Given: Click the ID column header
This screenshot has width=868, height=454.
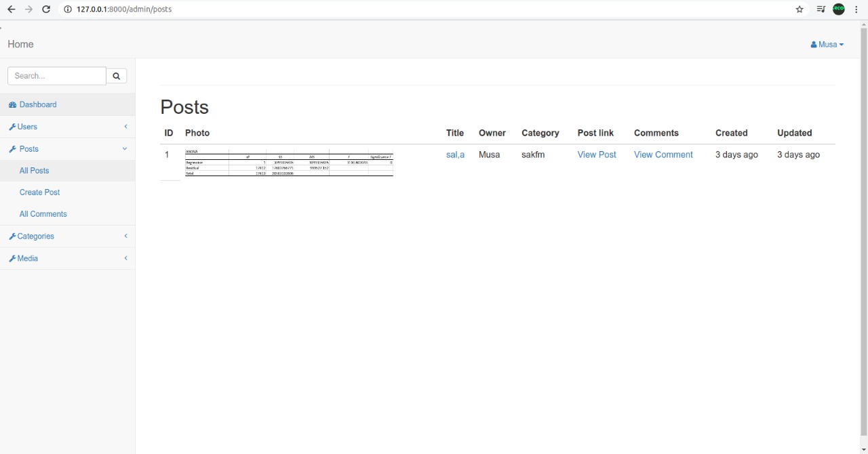Looking at the screenshot, I should pos(169,133).
